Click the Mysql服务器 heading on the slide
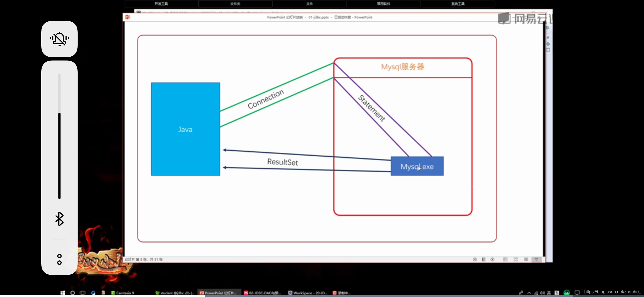 click(403, 67)
